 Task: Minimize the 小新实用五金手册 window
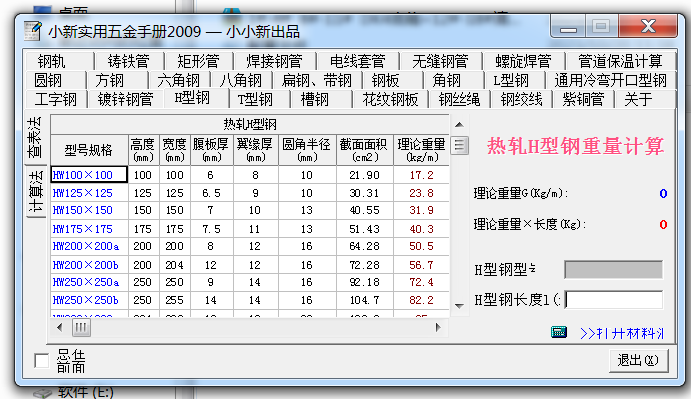tap(568, 26)
